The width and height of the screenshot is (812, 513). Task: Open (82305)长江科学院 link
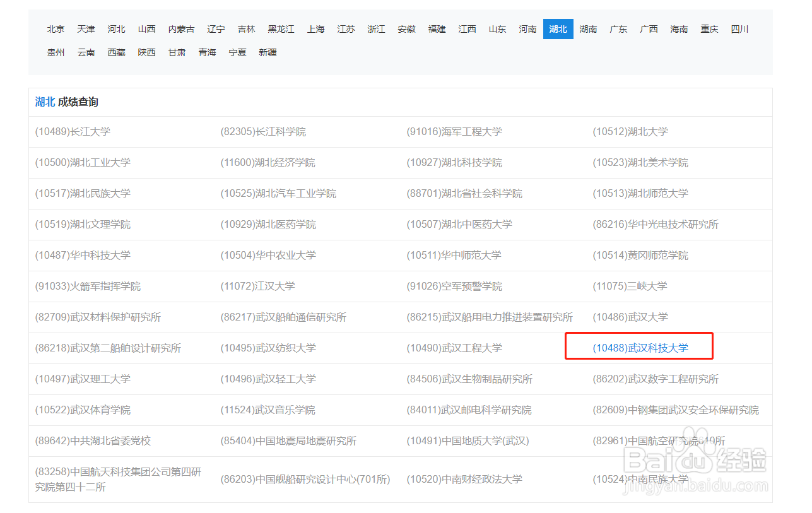pos(263,132)
